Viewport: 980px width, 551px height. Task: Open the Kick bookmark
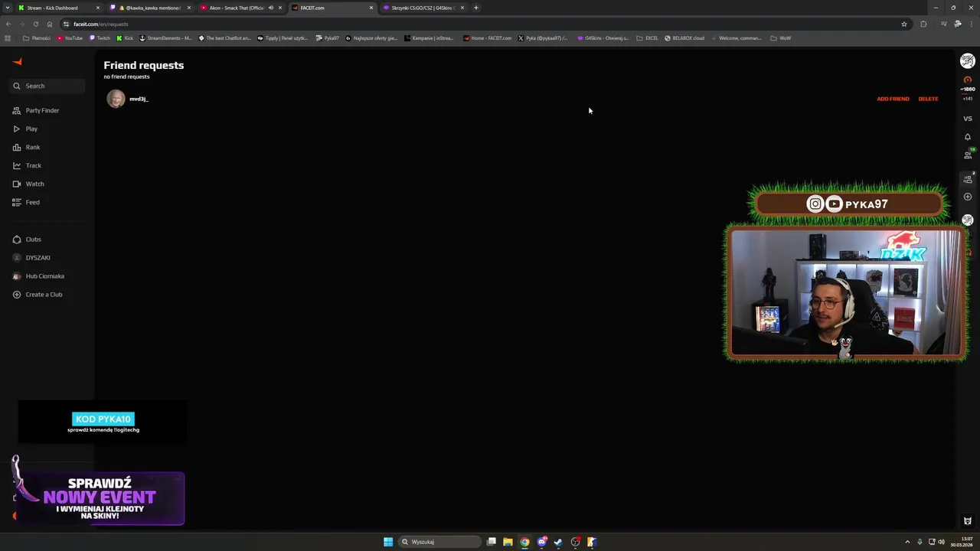click(x=125, y=38)
